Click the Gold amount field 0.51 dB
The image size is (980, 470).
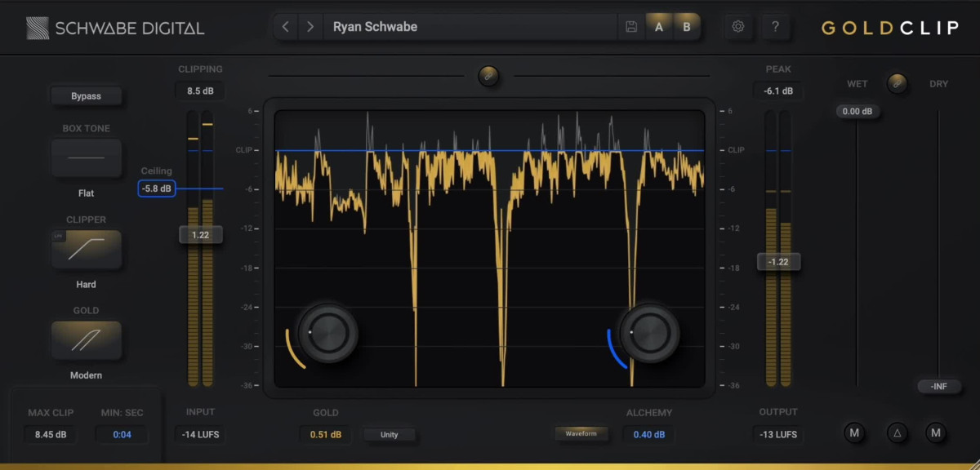[x=326, y=434]
